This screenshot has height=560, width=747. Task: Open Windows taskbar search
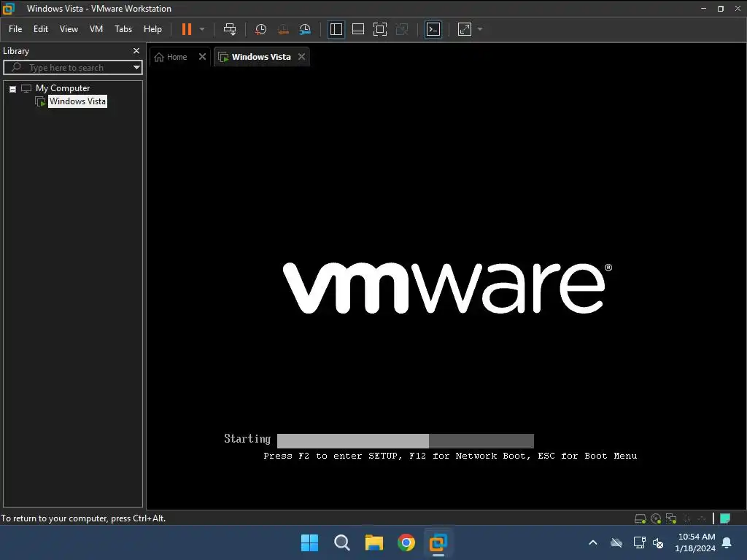click(342, 542)
